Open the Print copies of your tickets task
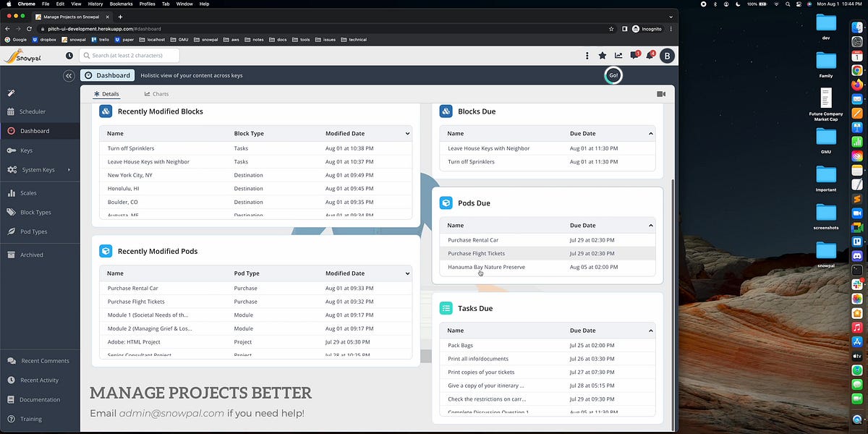Viewport: 868px width, 434px height. (548, 372)
